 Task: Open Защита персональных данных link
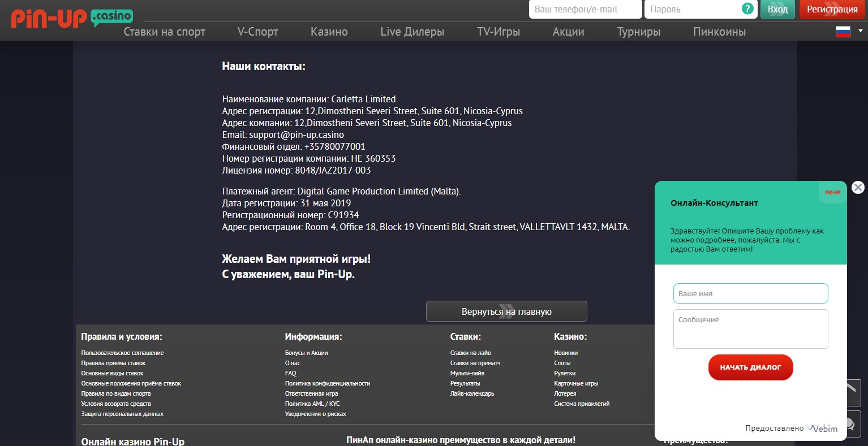pos(122,414)
